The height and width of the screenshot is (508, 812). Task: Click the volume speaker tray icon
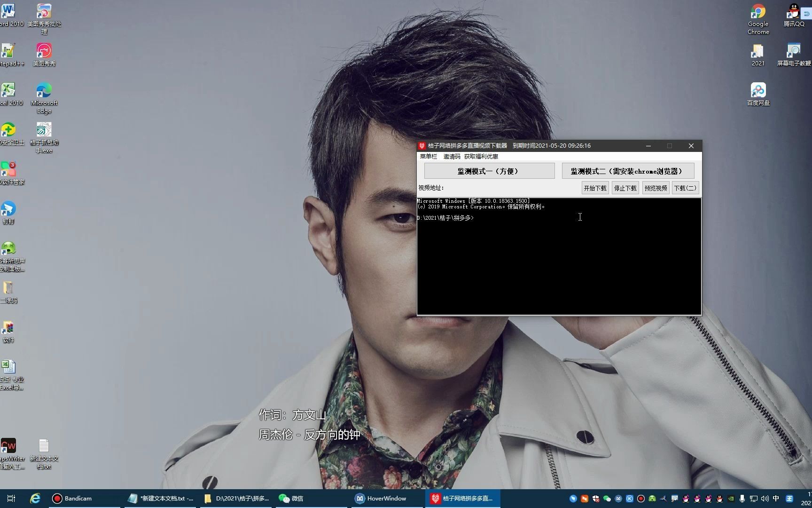(x=765, y=499)
